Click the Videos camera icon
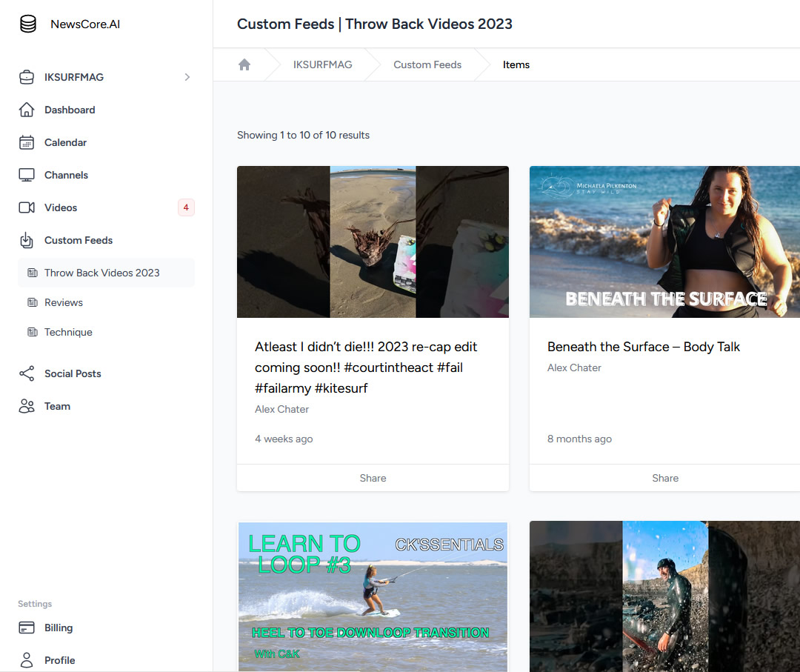The height and width of the screenshot is (672, 800). coord(27,207)
